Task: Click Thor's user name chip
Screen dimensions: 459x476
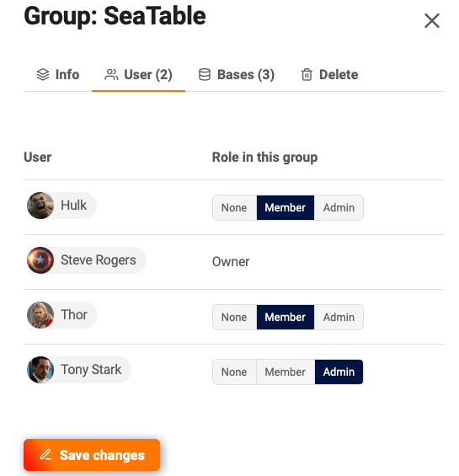Action: pyautogui.click(x=62, y=315)
